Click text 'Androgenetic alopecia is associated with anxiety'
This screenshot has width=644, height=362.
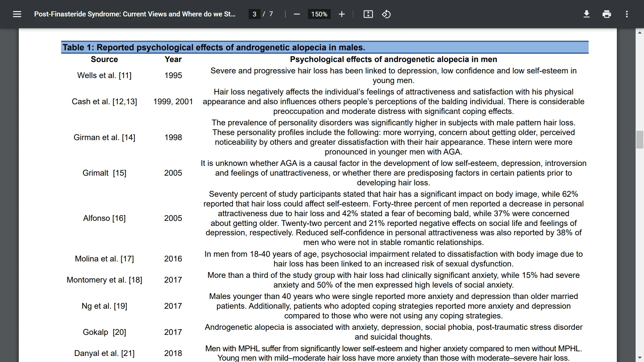[292, 327]
